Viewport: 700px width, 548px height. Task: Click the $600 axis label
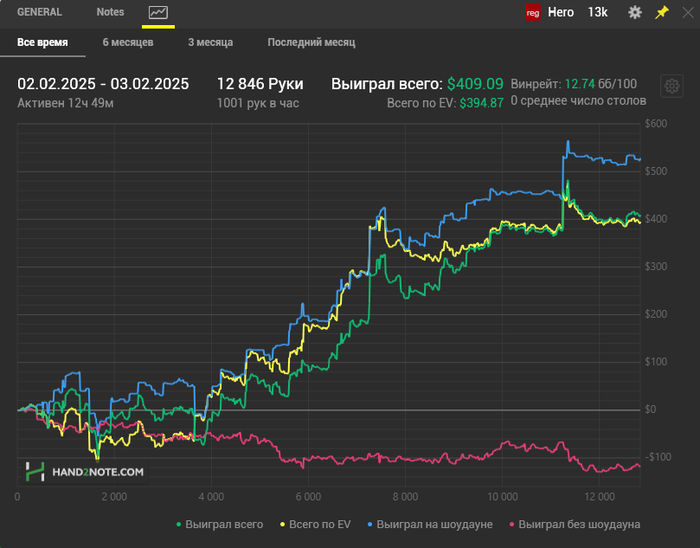[x=656, y=124]
